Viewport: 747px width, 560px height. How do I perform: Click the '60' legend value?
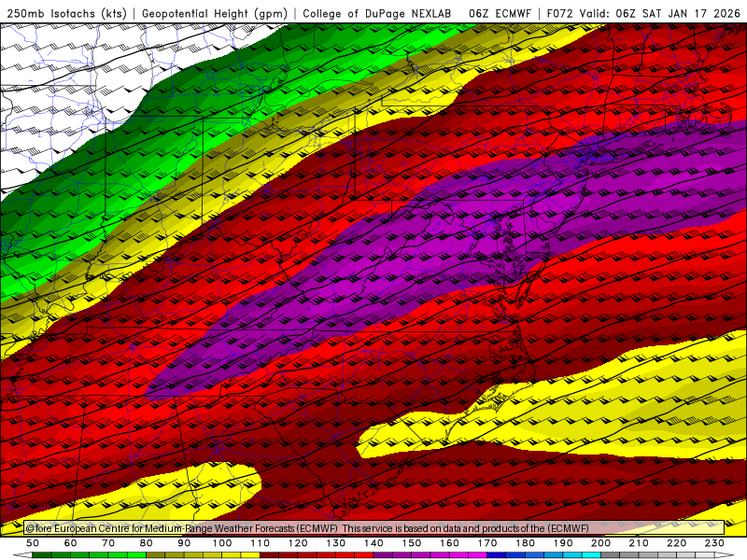tap(71, 543)
